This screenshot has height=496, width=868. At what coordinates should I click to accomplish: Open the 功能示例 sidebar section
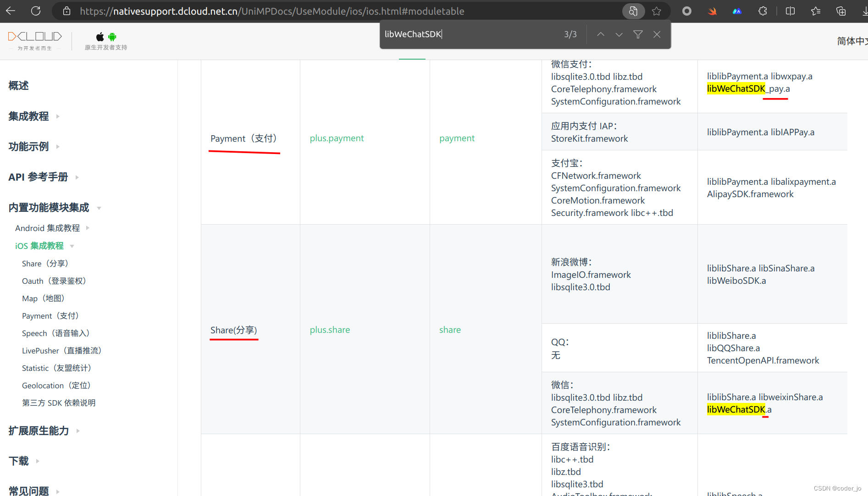pyautogui.click(x=28, y=147)
